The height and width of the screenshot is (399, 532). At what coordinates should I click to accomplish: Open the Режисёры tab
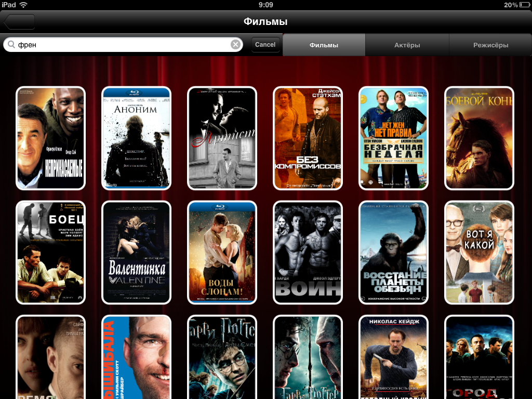click(x=490, y=45)
